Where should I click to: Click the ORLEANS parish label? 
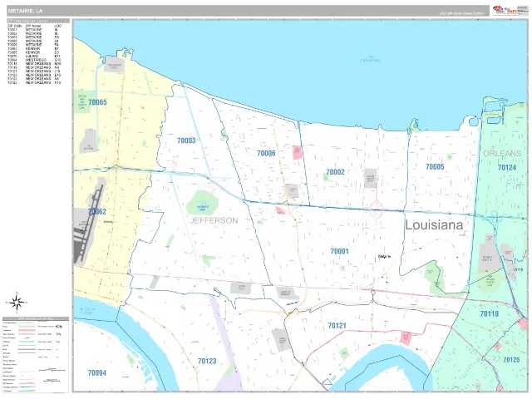point(502,153)
